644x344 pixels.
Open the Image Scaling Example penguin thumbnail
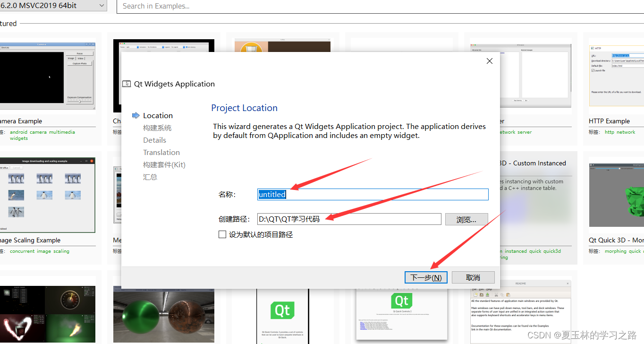pos(47,195)
